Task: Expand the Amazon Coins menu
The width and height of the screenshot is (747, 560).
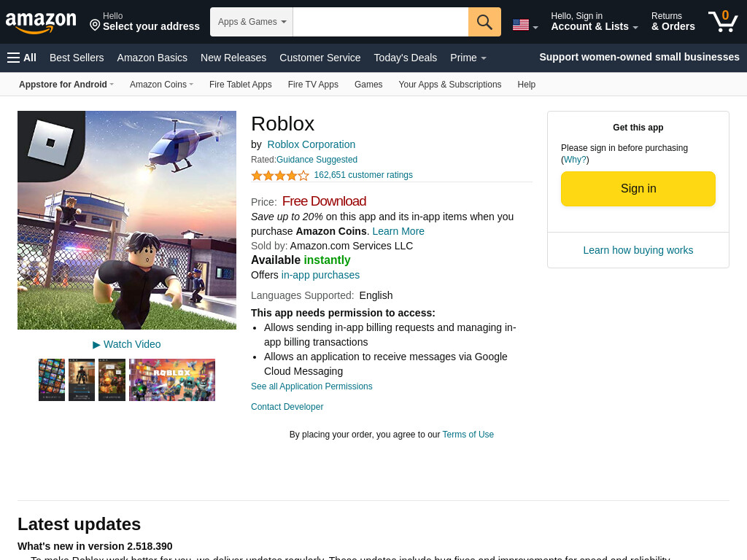Action: (161, 85)
